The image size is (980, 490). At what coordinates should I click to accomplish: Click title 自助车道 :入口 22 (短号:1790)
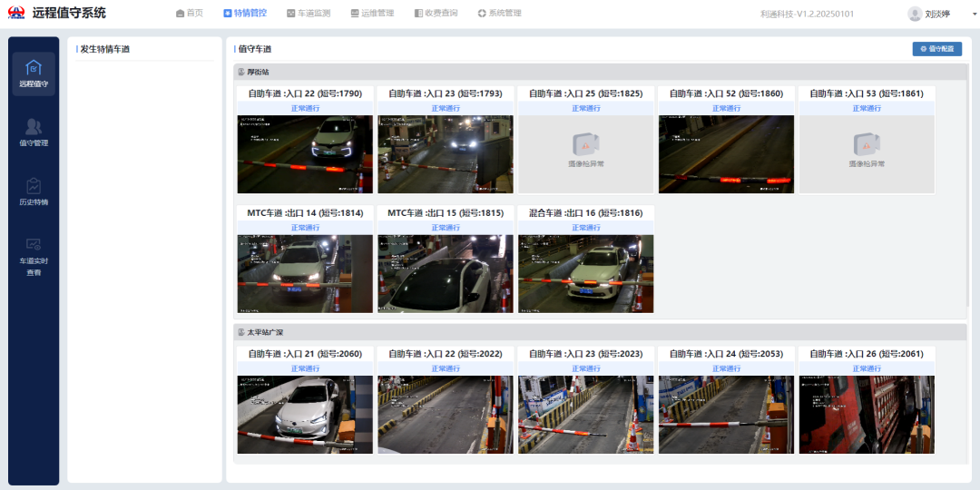point(305,93)
